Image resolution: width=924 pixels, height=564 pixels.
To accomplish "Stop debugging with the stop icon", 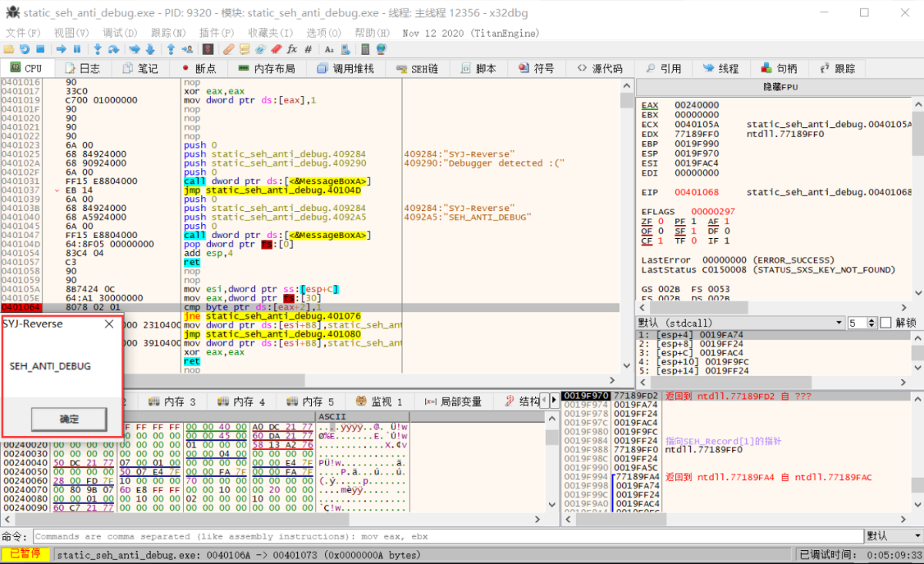I will [x=40, y=49].
